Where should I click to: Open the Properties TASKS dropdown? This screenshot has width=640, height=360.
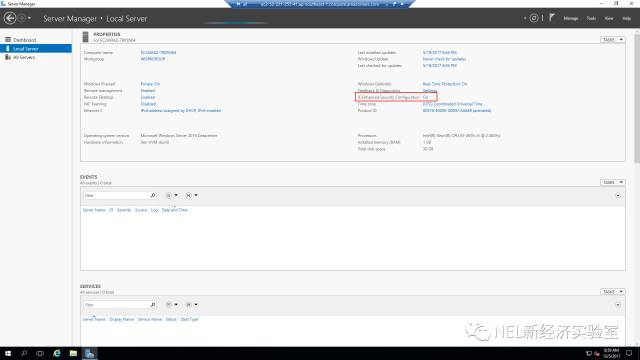612,40
